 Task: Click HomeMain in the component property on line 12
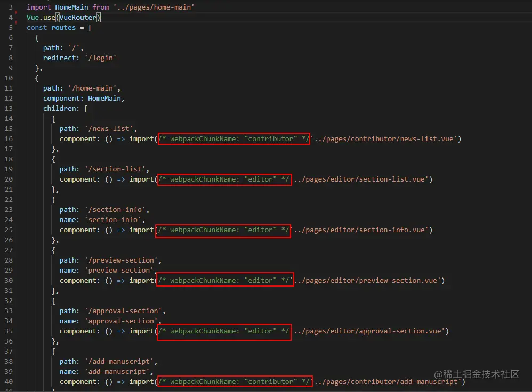click(x=104, y=99)
